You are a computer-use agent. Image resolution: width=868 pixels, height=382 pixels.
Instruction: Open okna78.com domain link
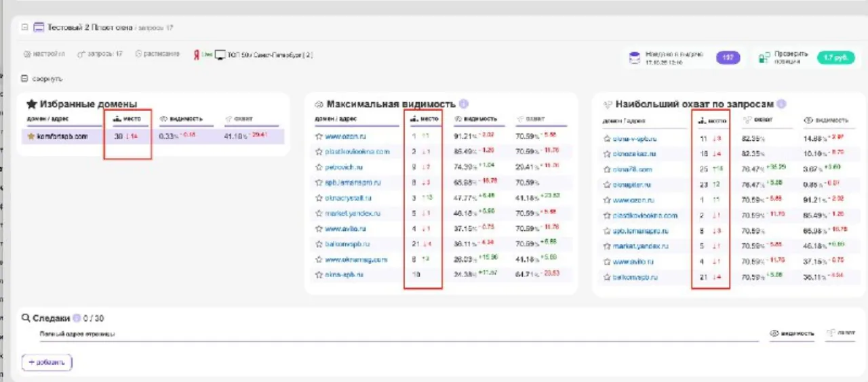[x=632, y=169]
